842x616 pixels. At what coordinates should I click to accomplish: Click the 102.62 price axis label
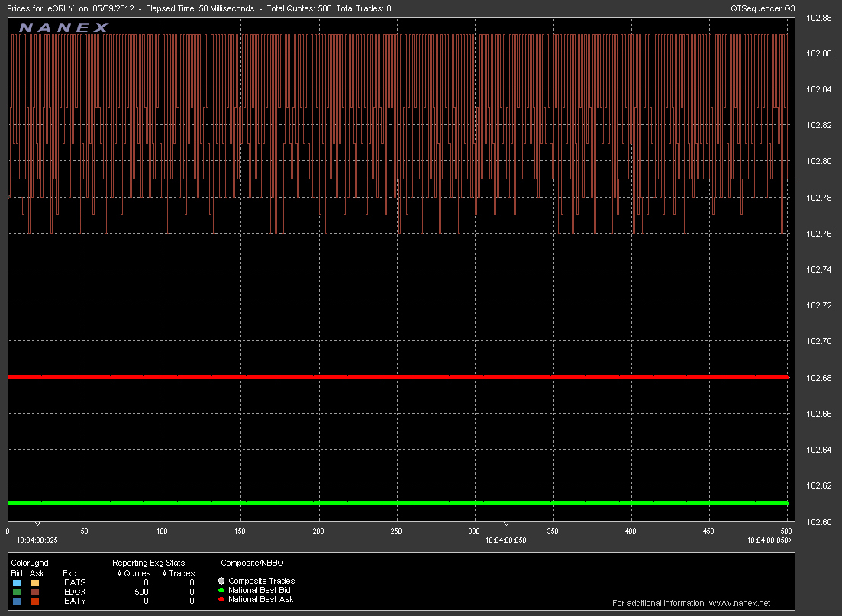819,485
